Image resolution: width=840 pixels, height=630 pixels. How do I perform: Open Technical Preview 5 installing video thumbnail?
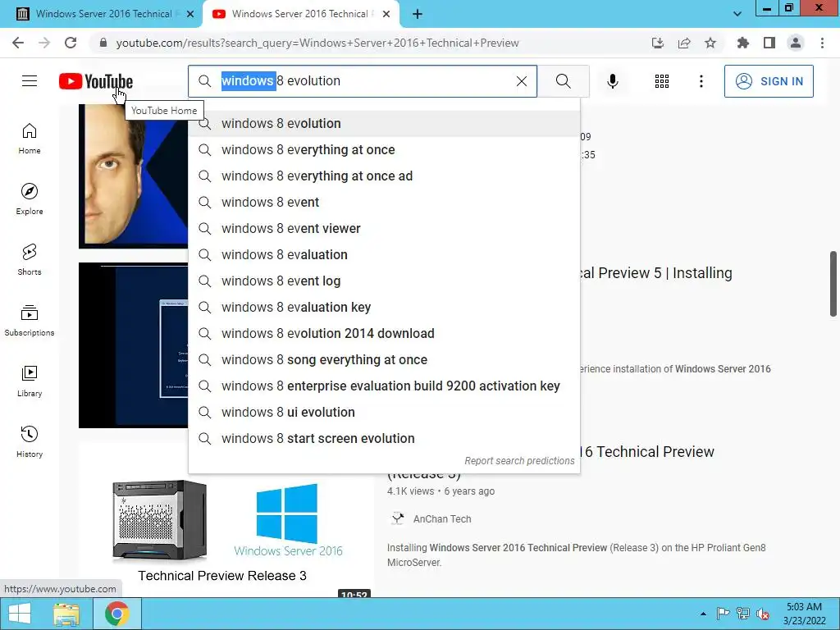click(134, 345)
